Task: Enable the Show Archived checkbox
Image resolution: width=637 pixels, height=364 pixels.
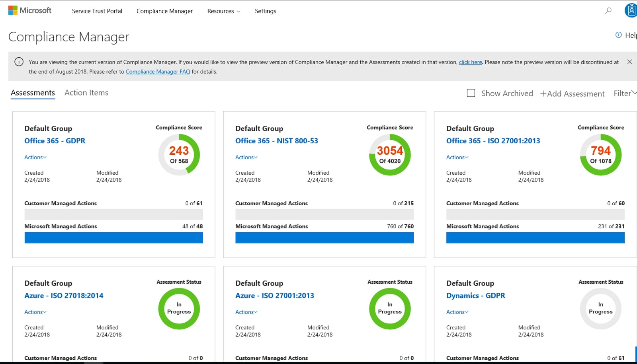Action: [471, 93]
